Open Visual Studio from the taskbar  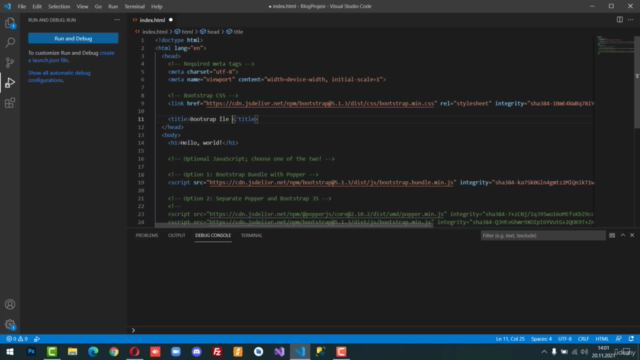pyautogui.click(x=279, y=351)
